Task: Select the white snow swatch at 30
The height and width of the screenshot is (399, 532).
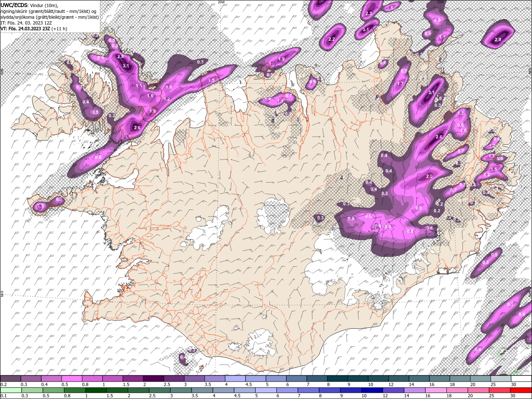Action: click(x=521, y=379)
